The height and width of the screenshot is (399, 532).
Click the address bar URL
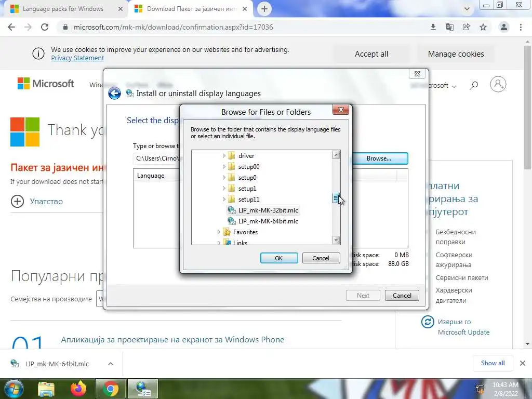pyautogui.click(x=173, y=27)
